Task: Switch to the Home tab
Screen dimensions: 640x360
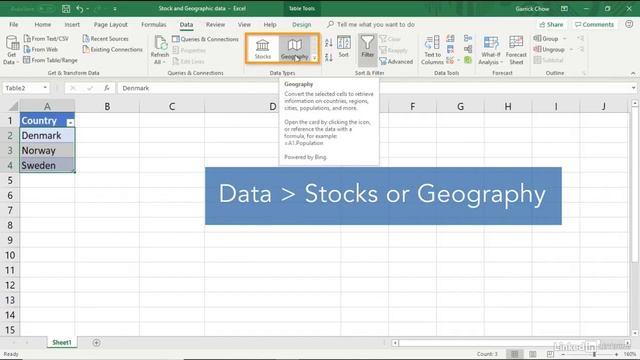Action: (43, 24)
